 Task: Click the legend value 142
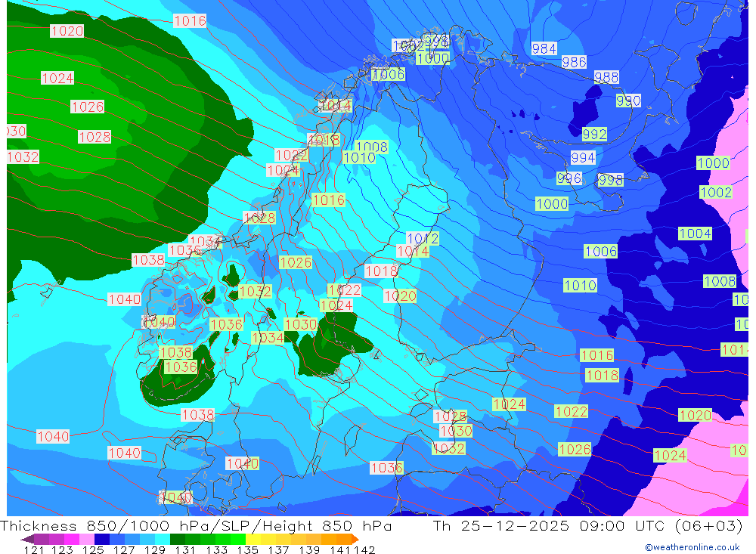coord(364,549)
